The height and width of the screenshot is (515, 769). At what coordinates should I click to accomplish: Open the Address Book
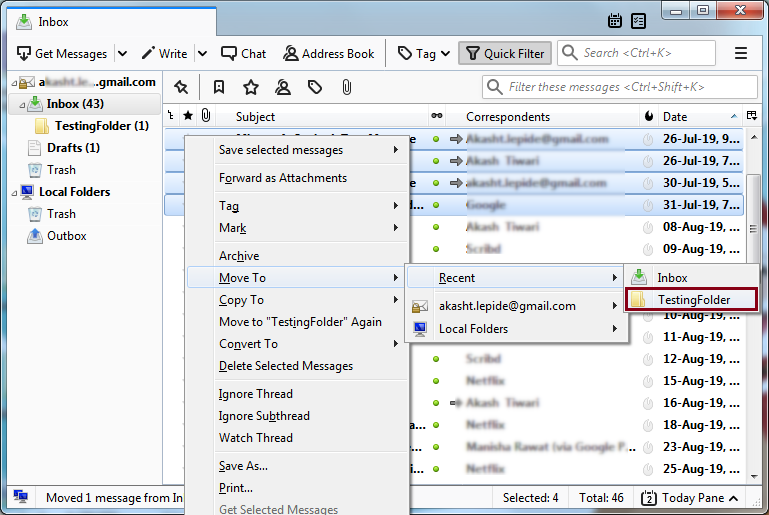click(329, 53)
